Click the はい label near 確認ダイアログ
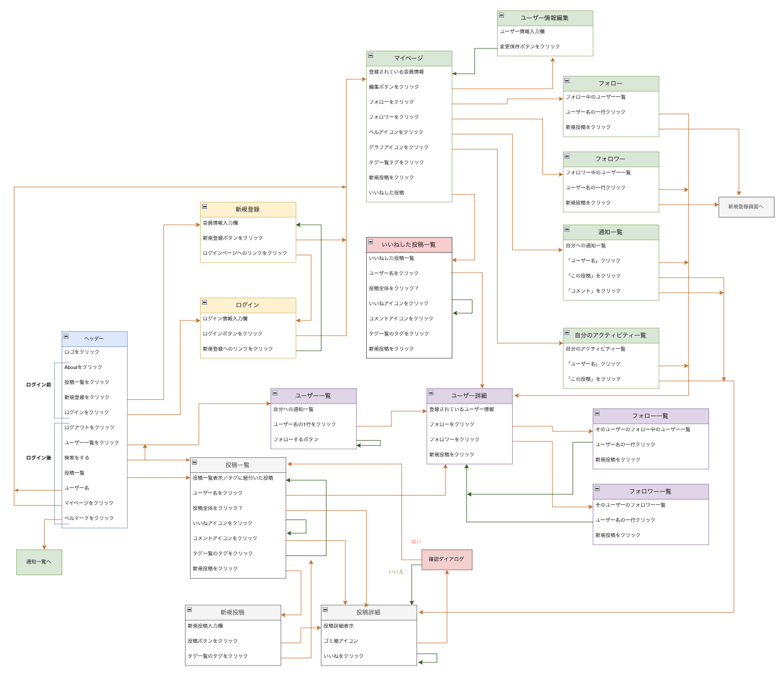Image resolution: width=784 pixels, height=675 pixels. click(417, 540)
